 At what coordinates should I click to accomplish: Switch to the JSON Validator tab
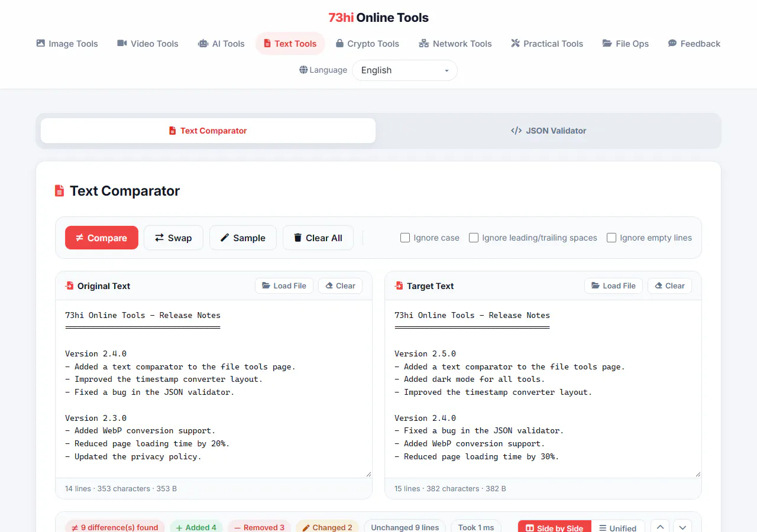click(x=548, y=131)
